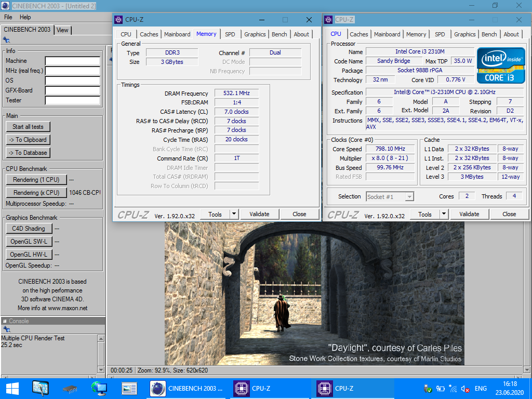Click the pin icon in Console panel
This screenshot has width=532, height=399.
pos(6,329)
